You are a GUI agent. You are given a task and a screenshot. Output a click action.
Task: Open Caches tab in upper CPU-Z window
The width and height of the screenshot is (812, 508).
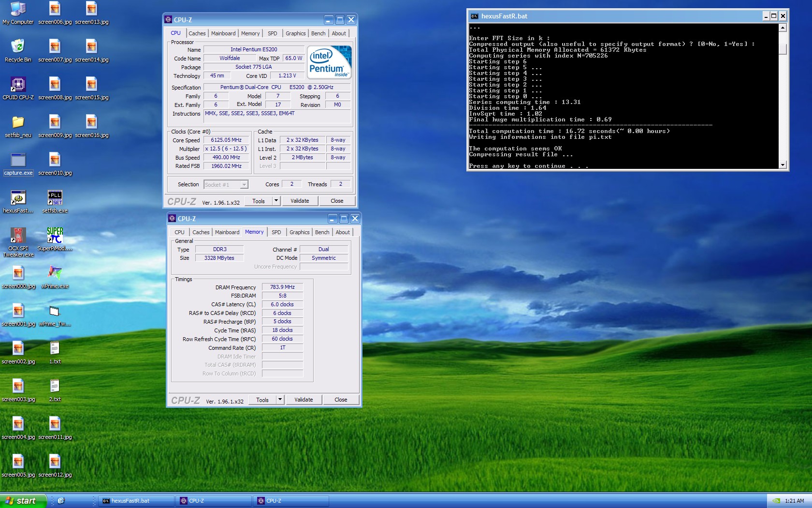point(197,33)
